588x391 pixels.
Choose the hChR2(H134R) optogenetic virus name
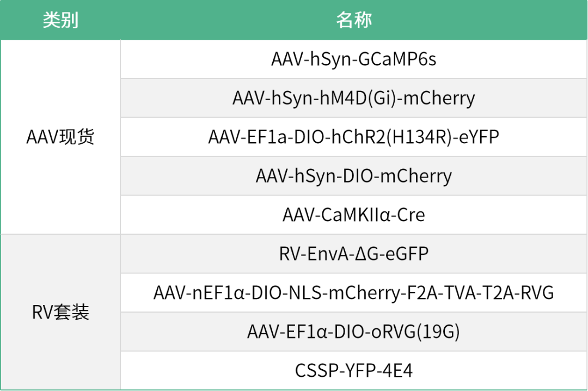point(353,137)
